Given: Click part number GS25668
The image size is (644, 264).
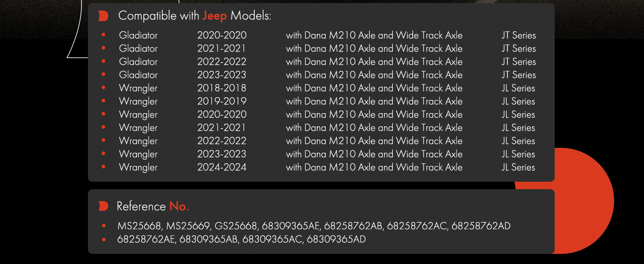Looking at the screenshot, I should tap(235, 226).
